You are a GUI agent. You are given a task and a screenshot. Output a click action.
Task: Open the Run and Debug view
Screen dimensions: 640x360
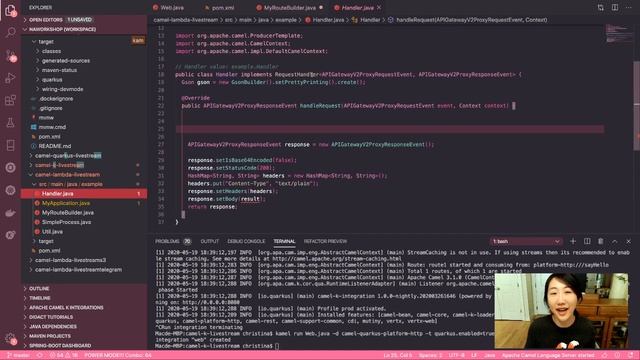click(x=11, y=78)
